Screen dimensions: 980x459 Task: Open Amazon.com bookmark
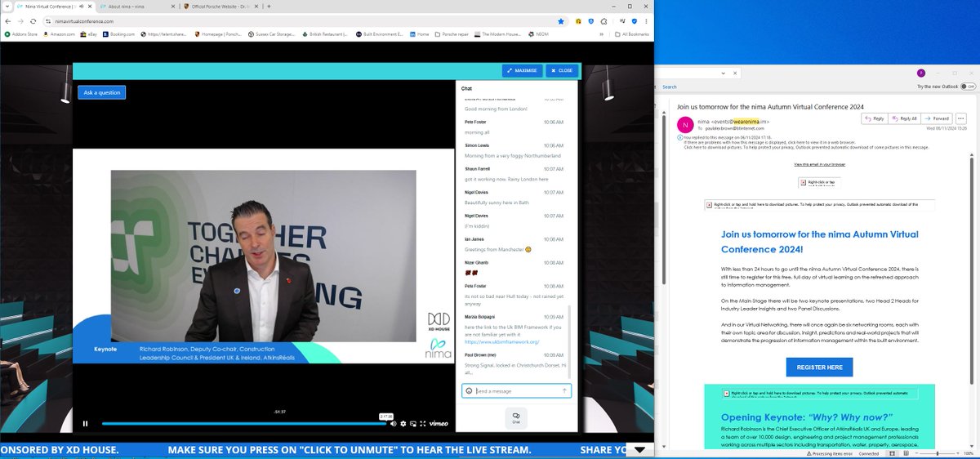click(59, 34)
